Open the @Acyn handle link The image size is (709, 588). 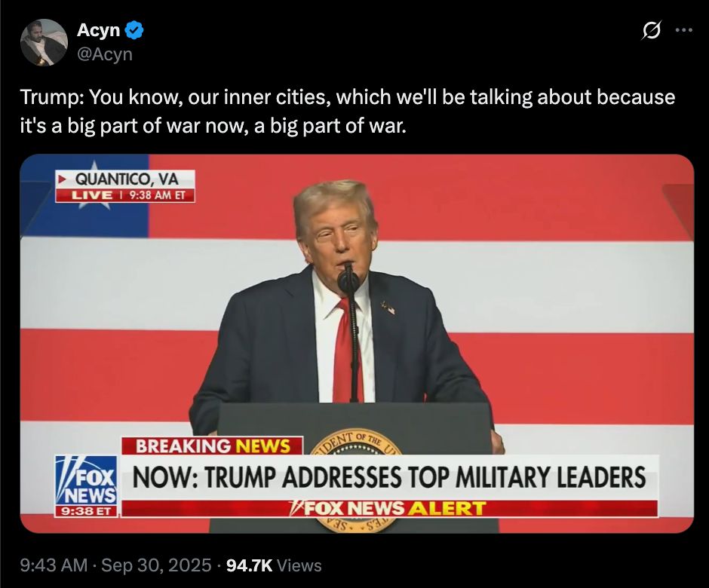coord(104,54)
